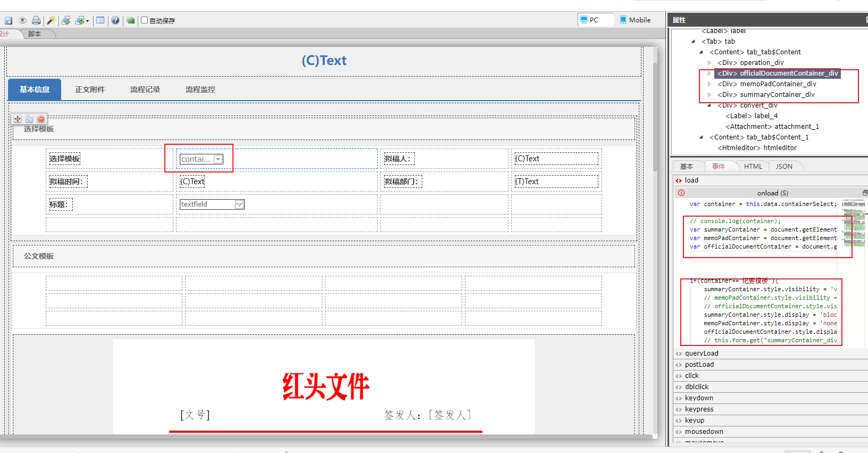The width and height of the screenshot is (868, 453).
Task: Click the green stacked windows icon
Action: 131,21
